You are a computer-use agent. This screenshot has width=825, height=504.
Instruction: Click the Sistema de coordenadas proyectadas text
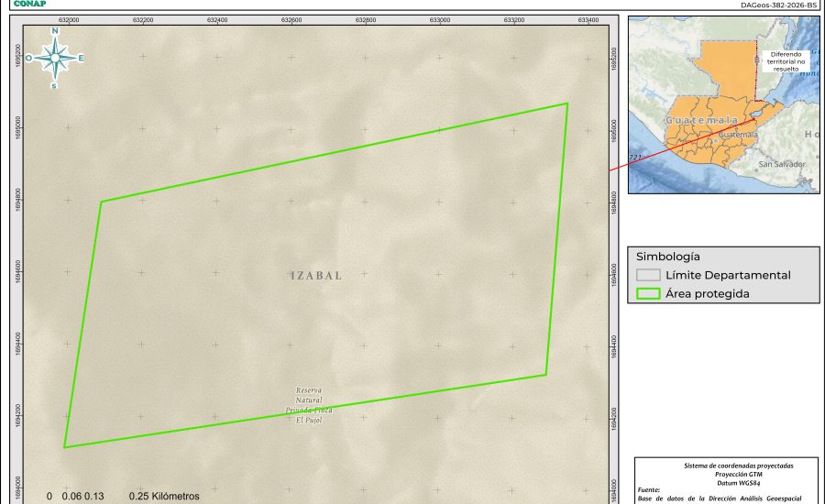pos(730,466)
